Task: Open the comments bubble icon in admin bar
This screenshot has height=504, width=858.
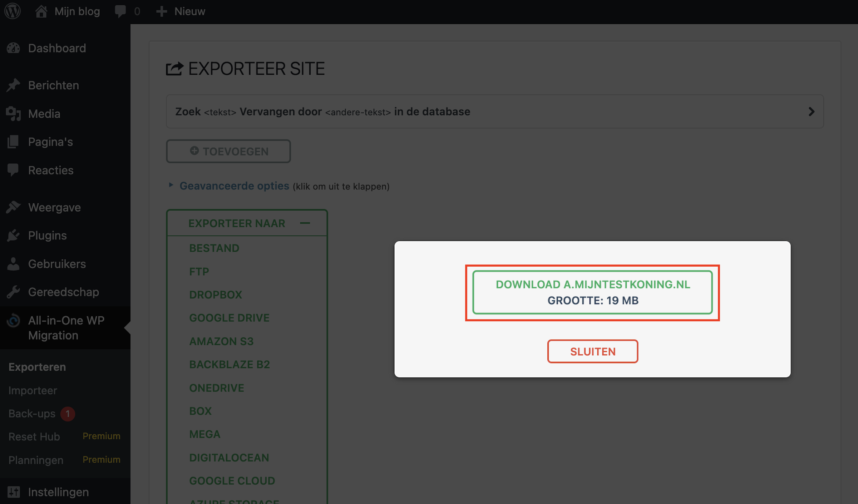Action: coord(120,11)
